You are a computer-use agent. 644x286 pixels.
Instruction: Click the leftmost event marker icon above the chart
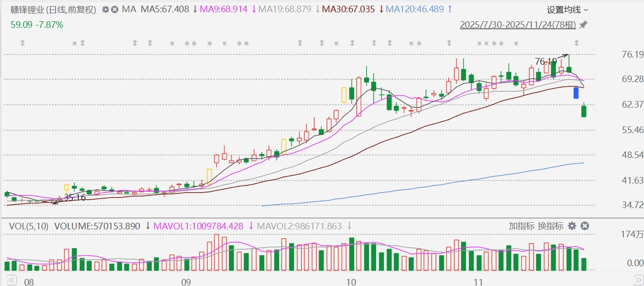pos(22,43)
